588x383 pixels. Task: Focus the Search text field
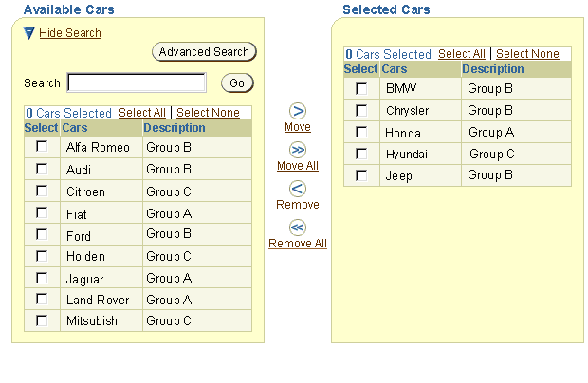(x=137, y=83)
